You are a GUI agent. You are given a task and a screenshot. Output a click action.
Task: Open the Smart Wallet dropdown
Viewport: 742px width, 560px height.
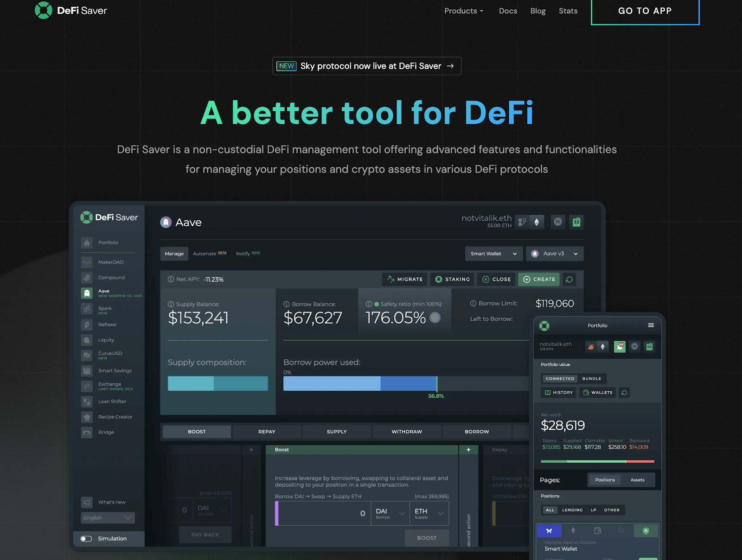tap(493, 254)
